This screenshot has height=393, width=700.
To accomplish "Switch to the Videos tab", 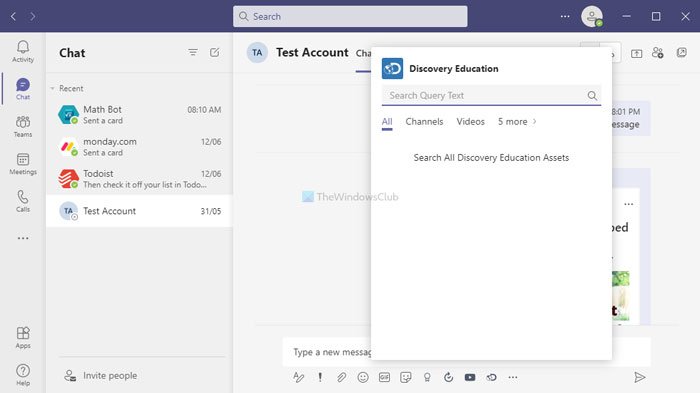I will tap(471, 121).
